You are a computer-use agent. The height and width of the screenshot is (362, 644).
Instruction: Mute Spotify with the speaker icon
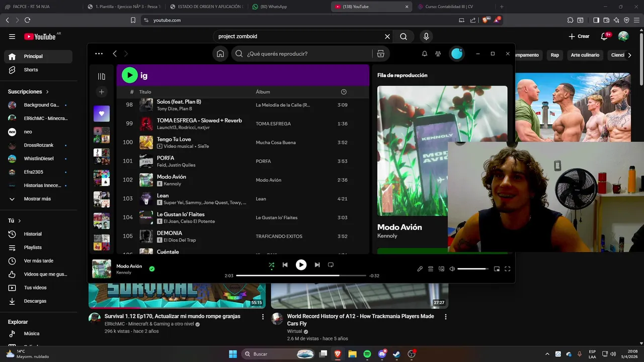pyautogui.click(x=452, y=269)
